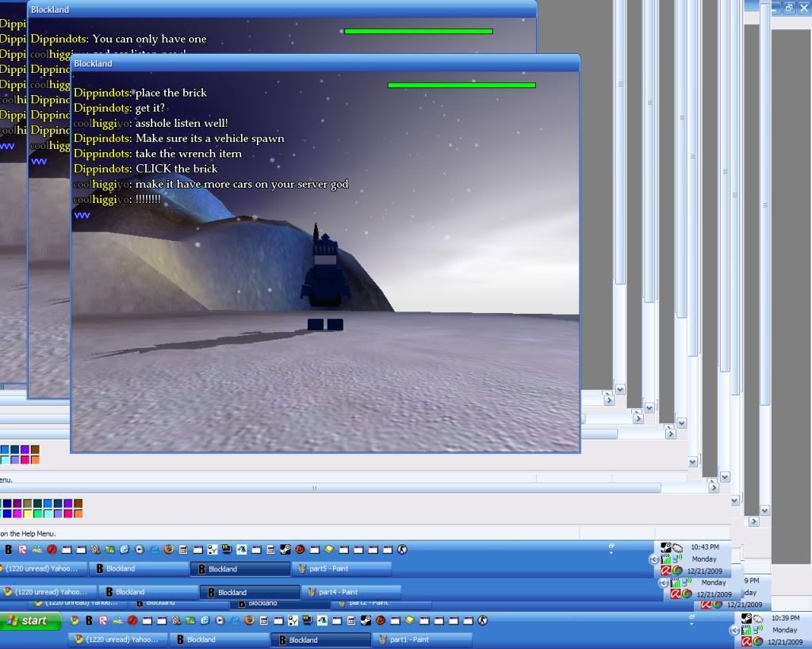This screenshot has width=812, height=649.
Task: Select the pressed Blockland button beside part4 - Paint
Action: tap(251, 593)
